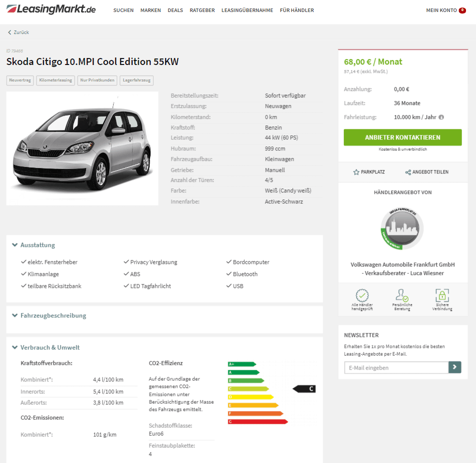
Task: Collapse the Verbrauch & Umwelt section
Action: point(46,347)
